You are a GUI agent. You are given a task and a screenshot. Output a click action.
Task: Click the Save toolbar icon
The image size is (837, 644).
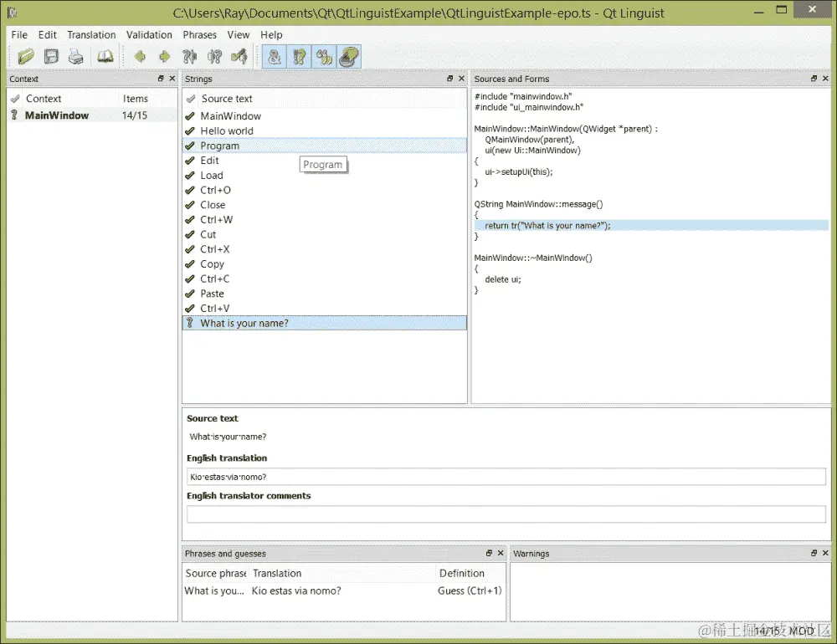(x=51, y=57)
